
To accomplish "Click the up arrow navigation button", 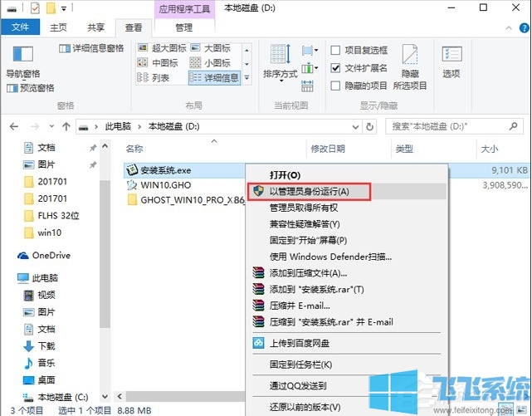I will tap(66, 126).
